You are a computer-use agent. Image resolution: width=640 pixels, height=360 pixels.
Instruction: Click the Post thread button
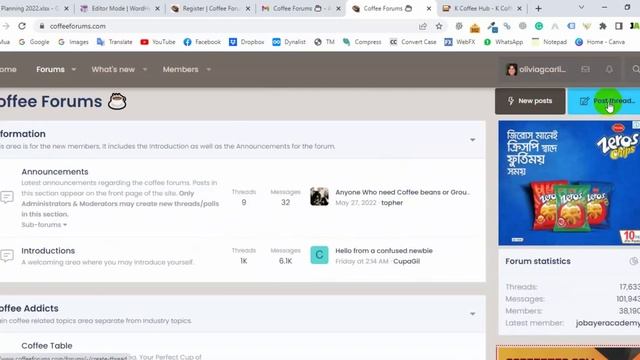pos(604,101)
